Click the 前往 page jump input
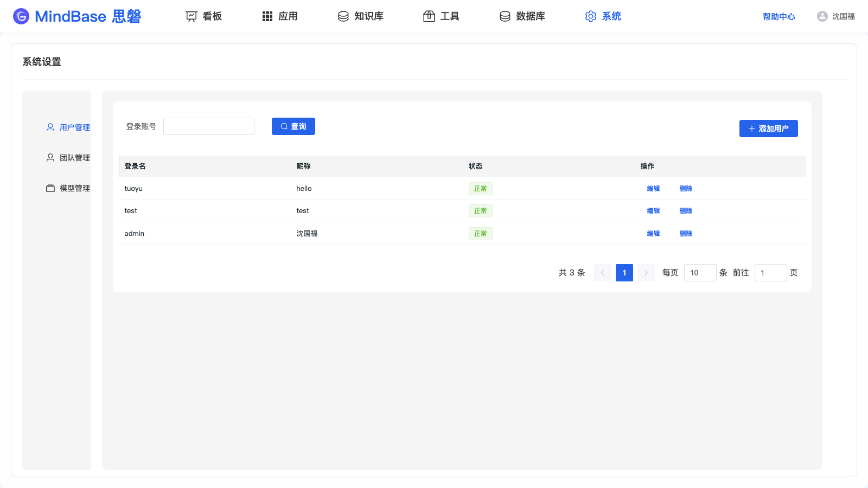The height and width of the screenshot is (488, 868). pos(771,273)
